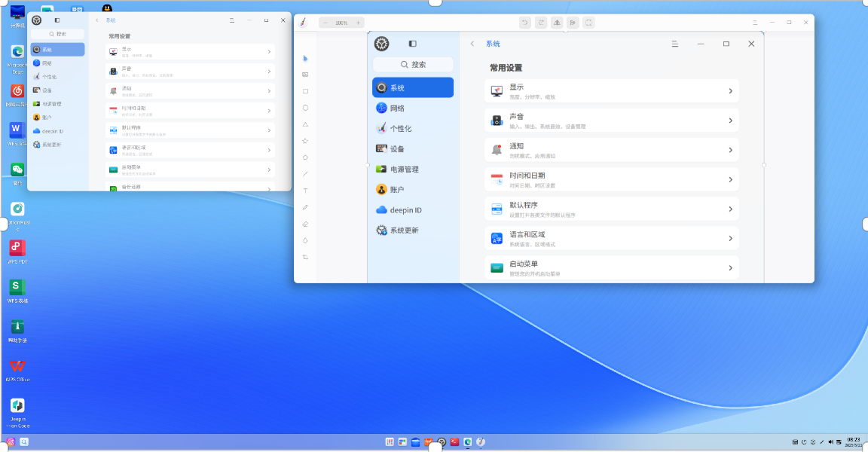
Task: Pick the pencil tool
Action: point(305,207)
